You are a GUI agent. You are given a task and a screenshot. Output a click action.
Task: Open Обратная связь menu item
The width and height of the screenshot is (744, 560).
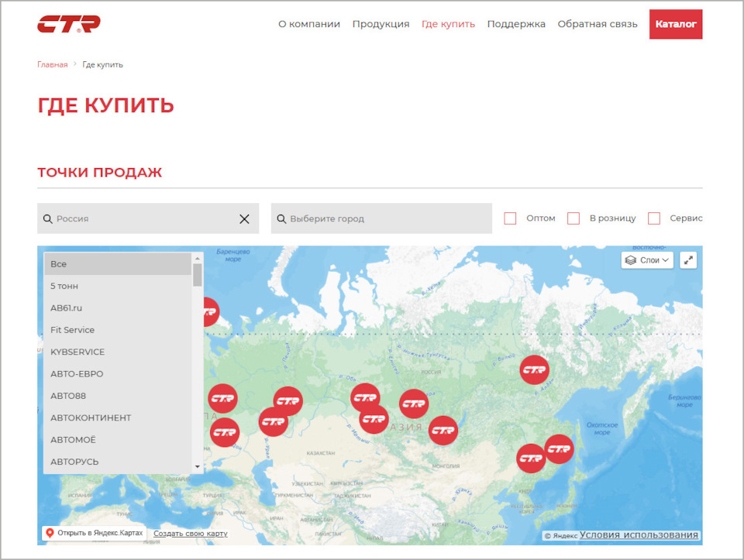598,24
